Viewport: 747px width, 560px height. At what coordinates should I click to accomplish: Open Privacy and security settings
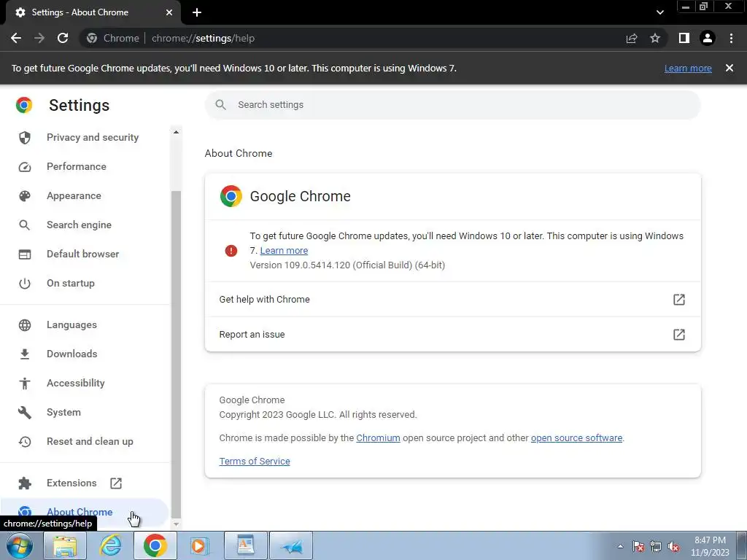coord(85,138)
